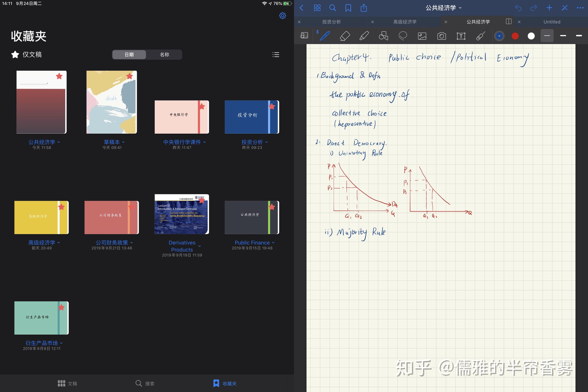Toggle the library list view layout
This screenshot has width=588, height=392.
coord(276,54)
